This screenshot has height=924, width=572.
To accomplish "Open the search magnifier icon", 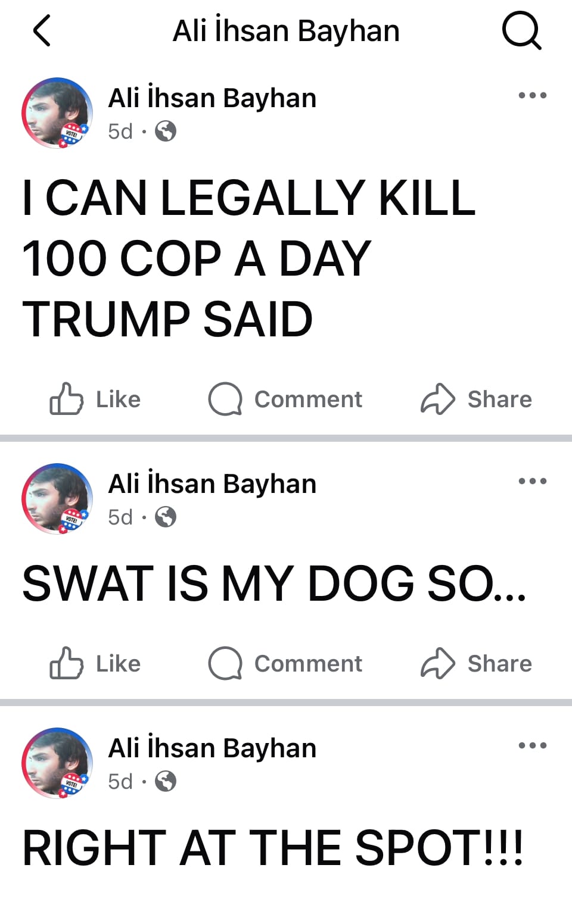I will tap(522, 31).
